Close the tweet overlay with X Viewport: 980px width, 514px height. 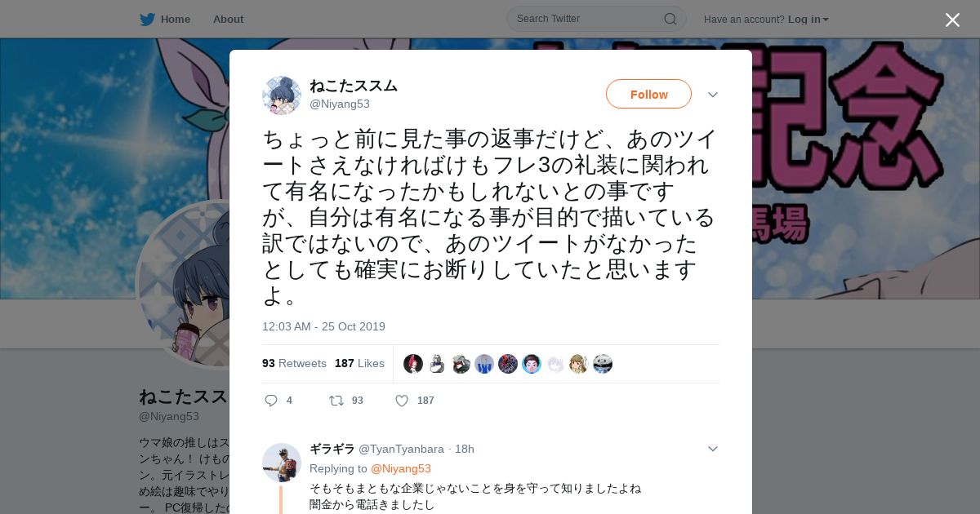[x=952, y=20]
